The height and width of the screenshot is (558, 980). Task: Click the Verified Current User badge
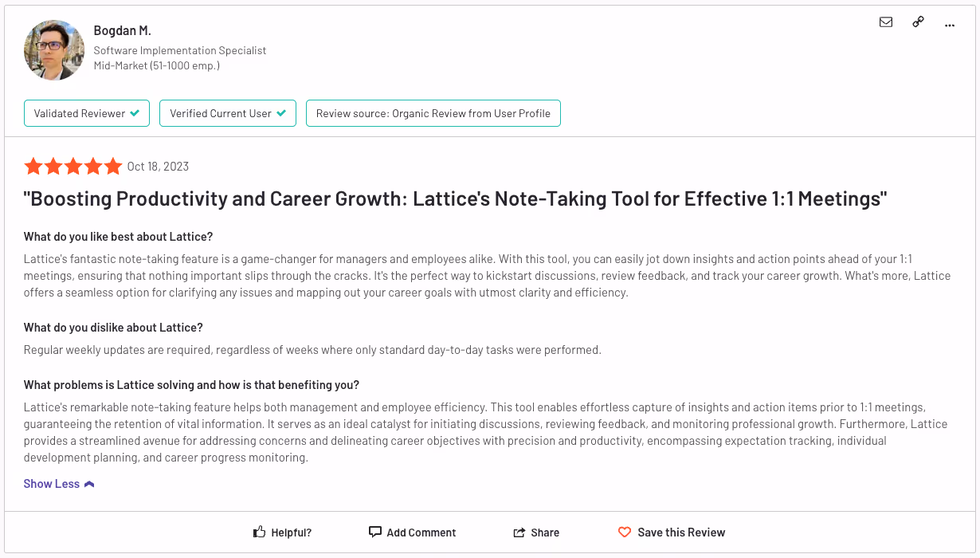click(228, 113)
